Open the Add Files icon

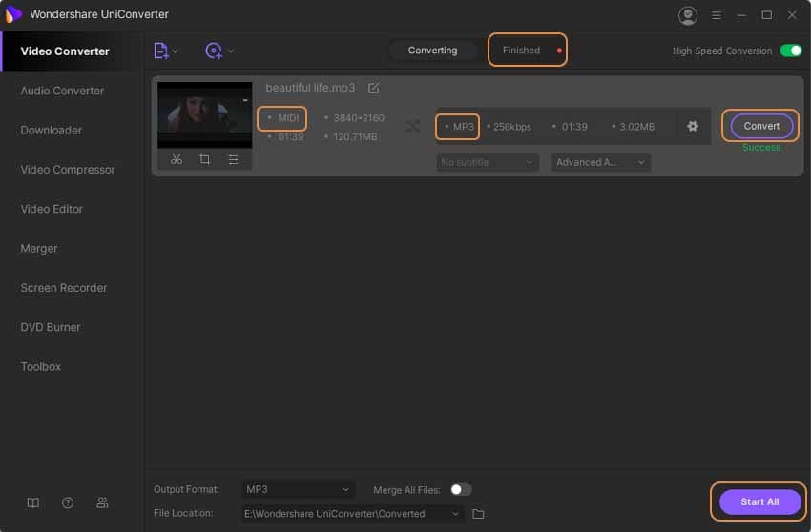[x=160, y=51]
